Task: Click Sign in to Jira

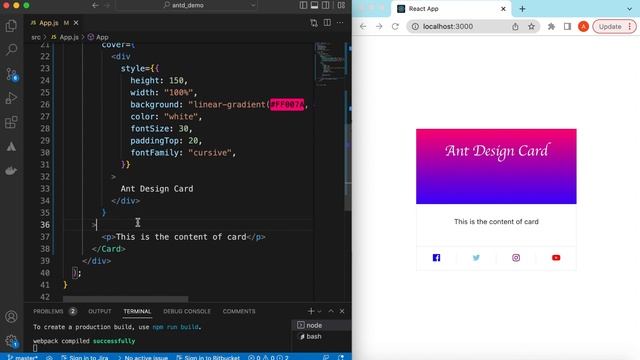Action: (85, 357)
